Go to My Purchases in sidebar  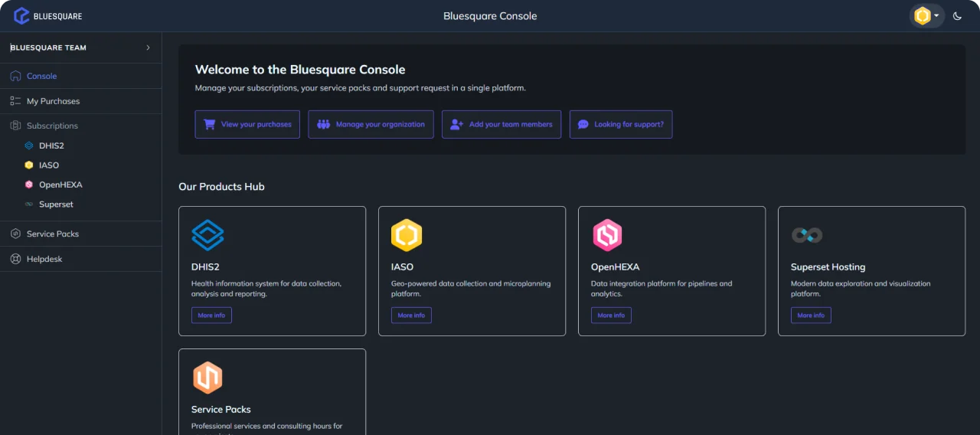80,101
